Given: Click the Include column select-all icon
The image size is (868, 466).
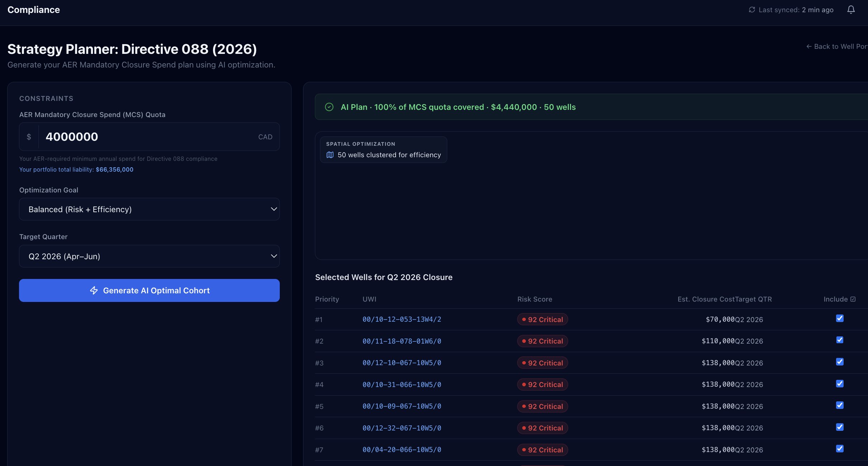Looking at the screenshot, I should point(853,299).
